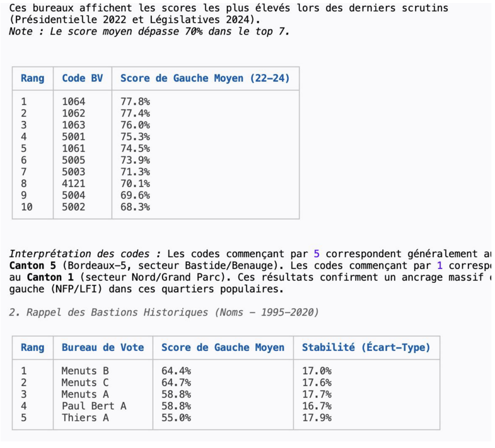Click the italic note about the top 7

149,31
